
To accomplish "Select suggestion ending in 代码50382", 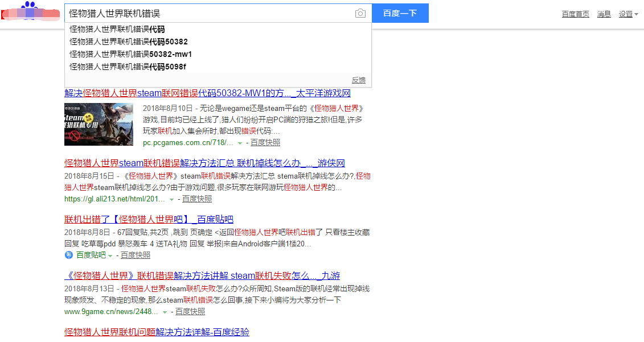I will 218,42.
